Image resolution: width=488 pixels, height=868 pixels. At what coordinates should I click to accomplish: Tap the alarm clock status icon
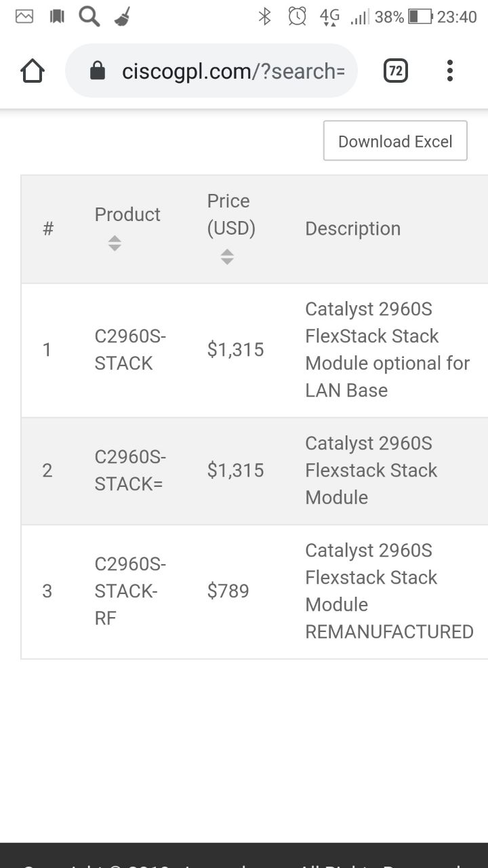tap(297, 16)
